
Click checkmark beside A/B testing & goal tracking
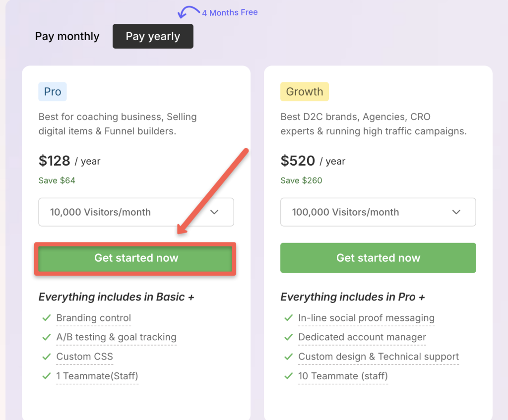[47, 337]
